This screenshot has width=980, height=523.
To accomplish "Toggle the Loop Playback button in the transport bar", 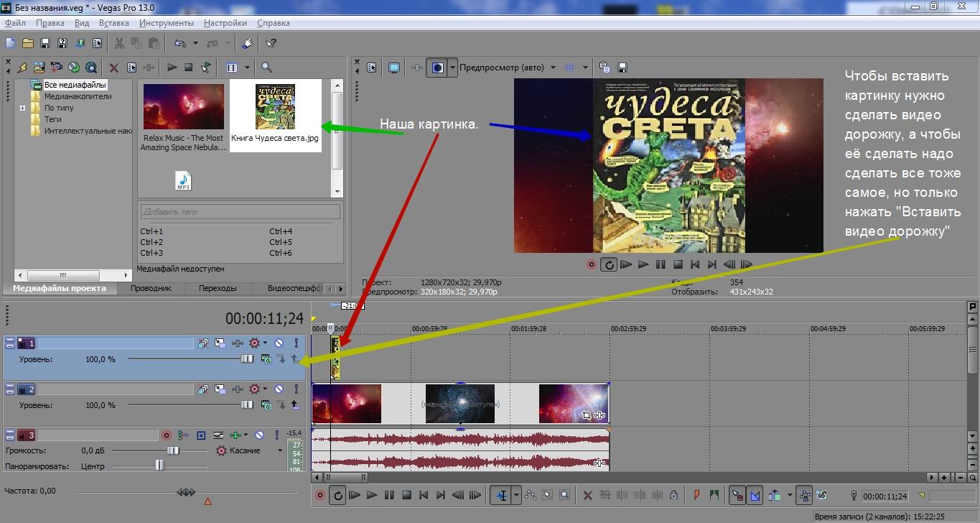I will tap(338, 495).
